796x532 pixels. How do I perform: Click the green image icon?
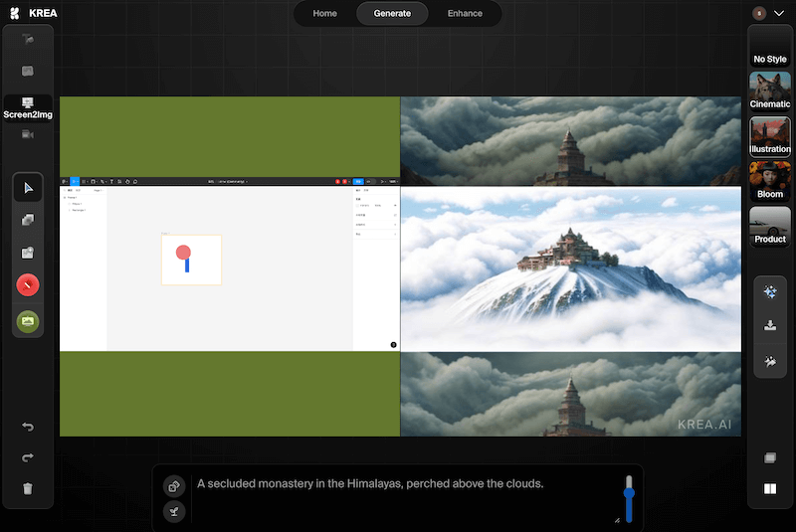28,320
